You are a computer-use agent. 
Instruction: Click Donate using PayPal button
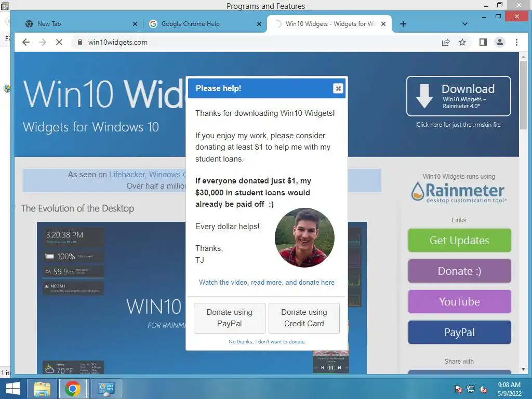(229, 318)
